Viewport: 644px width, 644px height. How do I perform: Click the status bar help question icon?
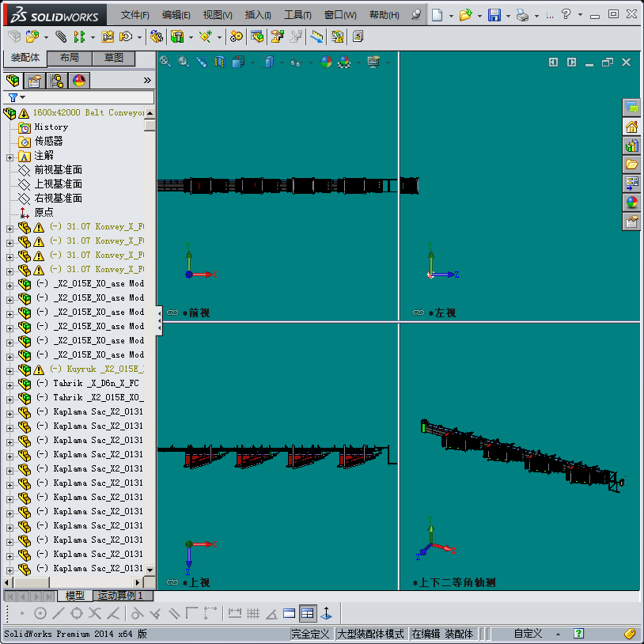578,634
